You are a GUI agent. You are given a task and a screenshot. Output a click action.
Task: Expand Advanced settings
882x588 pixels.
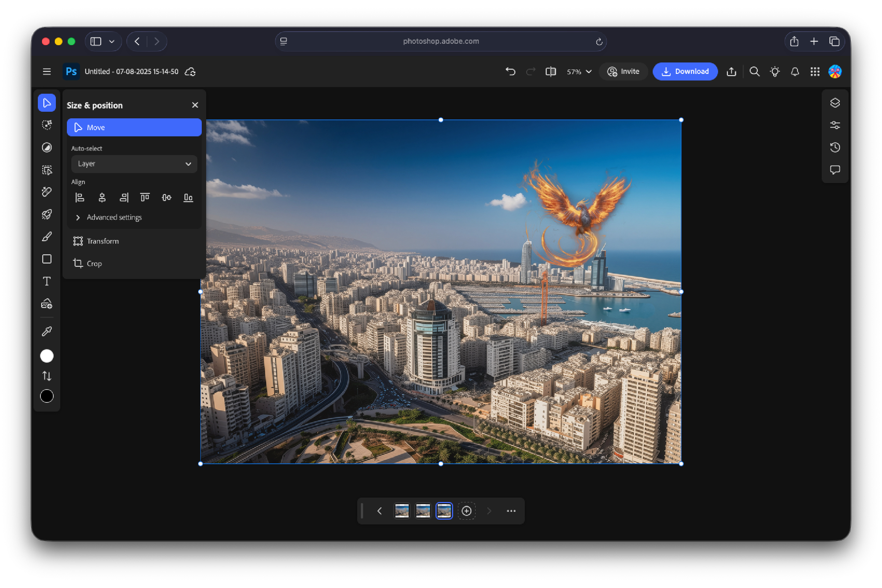coord(114,217)
